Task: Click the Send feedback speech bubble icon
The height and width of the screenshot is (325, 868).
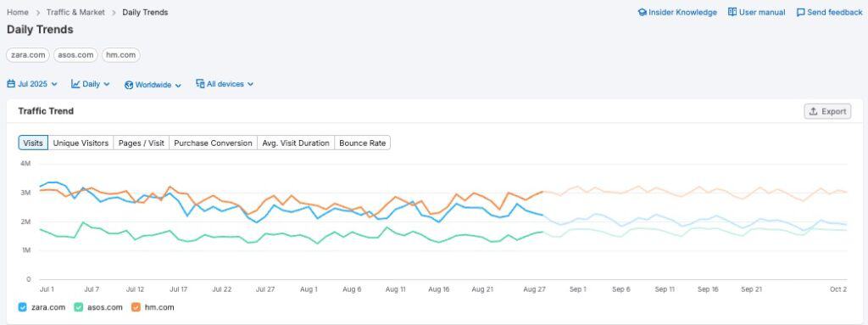Action: (x=800, y=12)
